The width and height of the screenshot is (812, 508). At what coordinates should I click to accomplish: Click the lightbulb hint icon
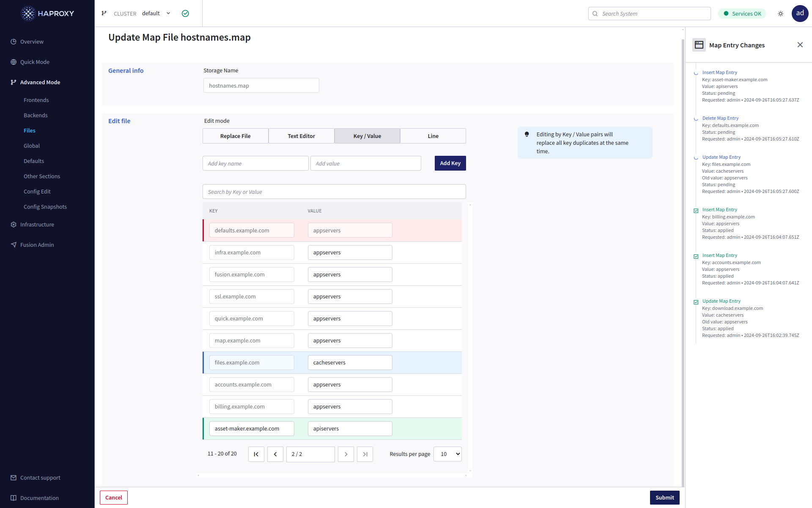527,134
